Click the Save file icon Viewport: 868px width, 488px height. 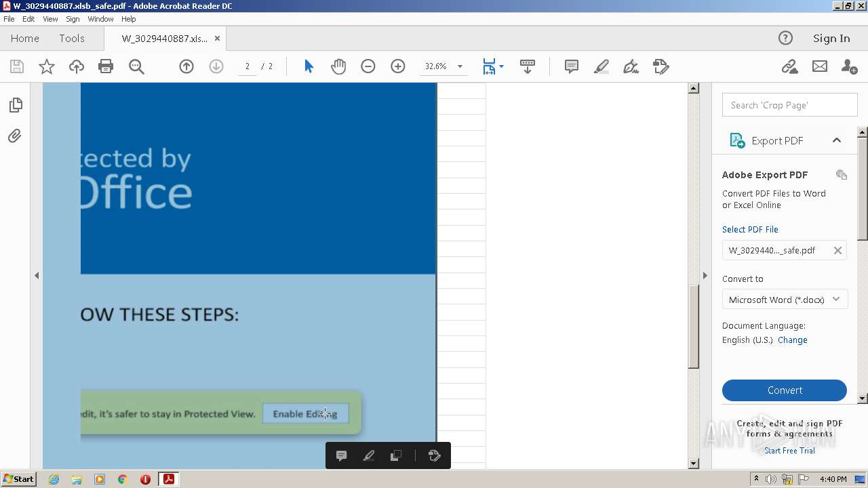click(17, 66)
